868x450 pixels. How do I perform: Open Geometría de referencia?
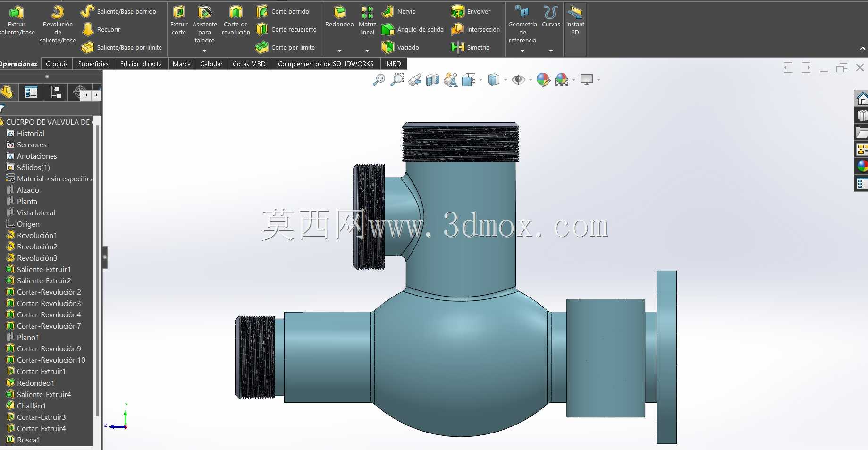pyautogui.click(x=522, y=25)
